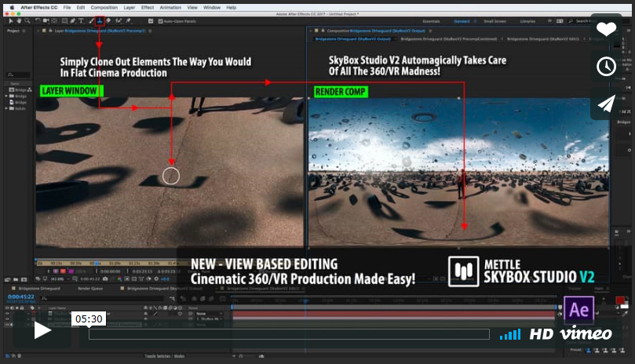Open the Apple menu
The height and width of the screenshot is (364, 635).
(12, 7)
